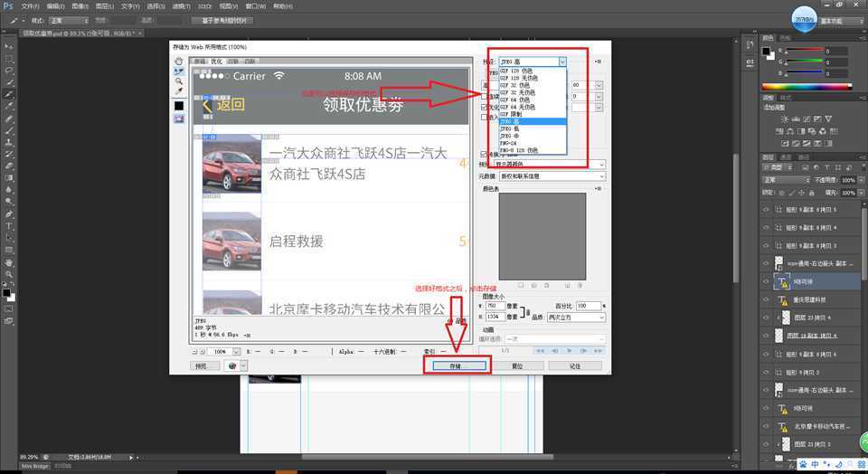Open the 基本功能 workspace dropdown
This screenshot has height=474, width=868.
point(840,21)
